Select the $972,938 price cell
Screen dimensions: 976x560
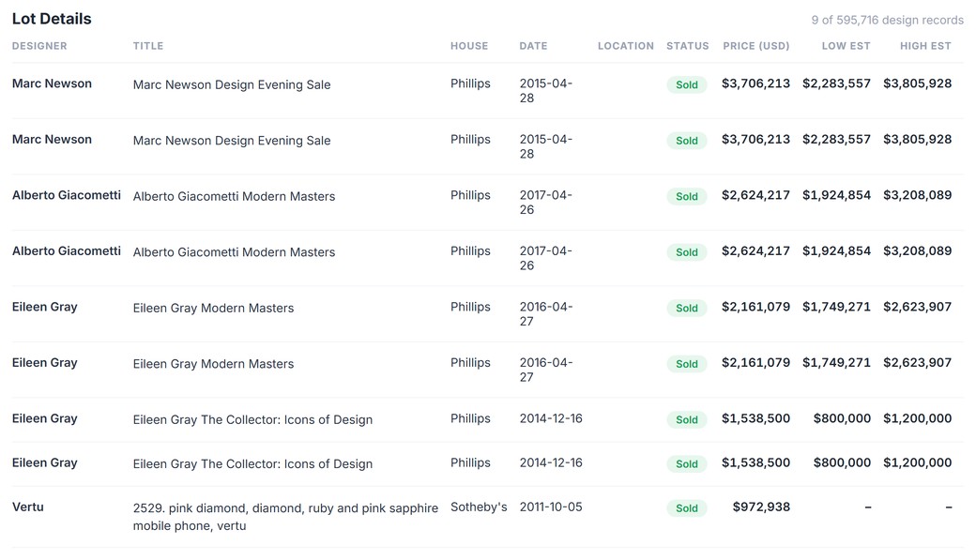pyautogui.click(x=761, y=507)
